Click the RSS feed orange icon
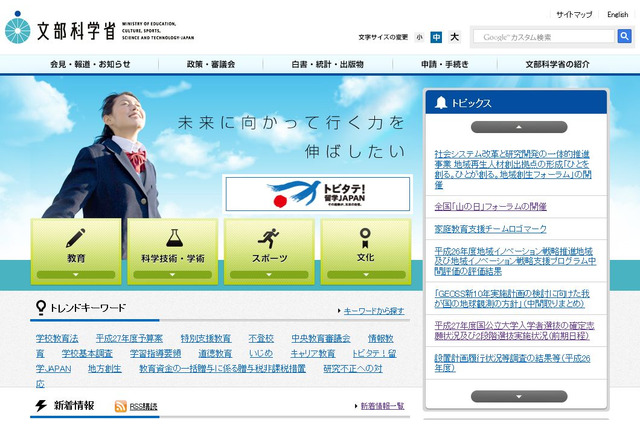 click(x=120, y=406)
